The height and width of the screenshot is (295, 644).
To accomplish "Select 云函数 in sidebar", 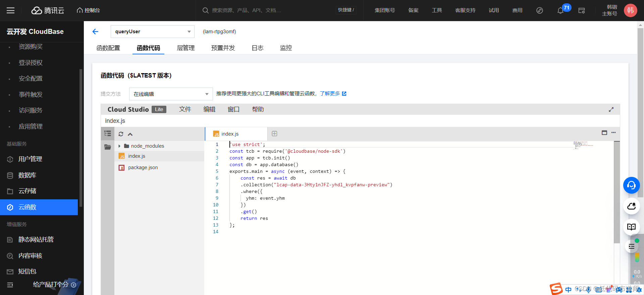I will point(39,207).
